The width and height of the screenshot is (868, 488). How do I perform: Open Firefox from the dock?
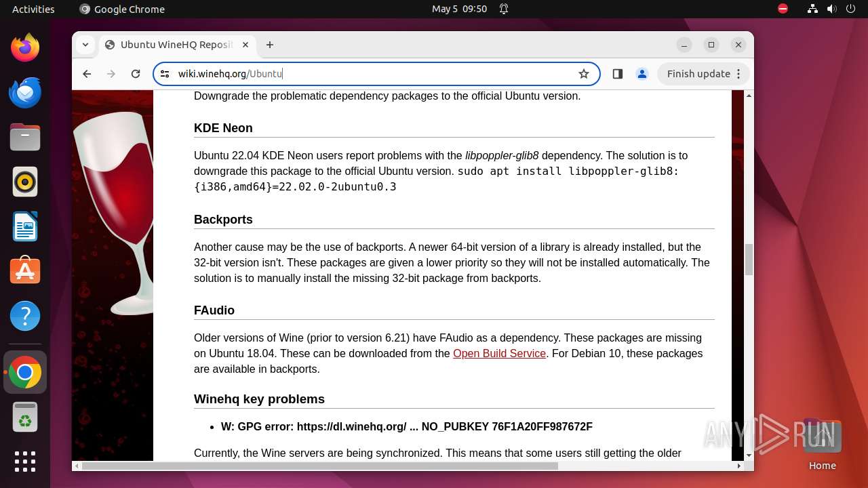25,48
